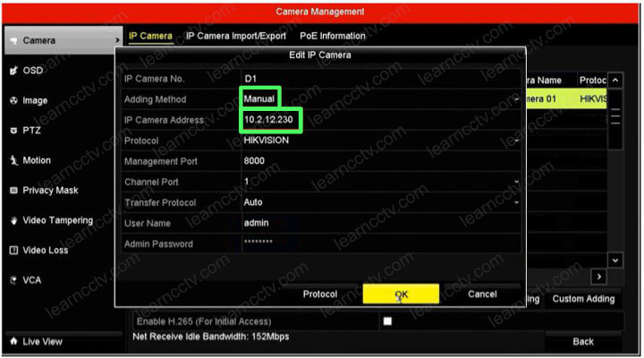
Task: Click the IP Camera Address field
Action: pyautogui.click(x=376, y=120)
